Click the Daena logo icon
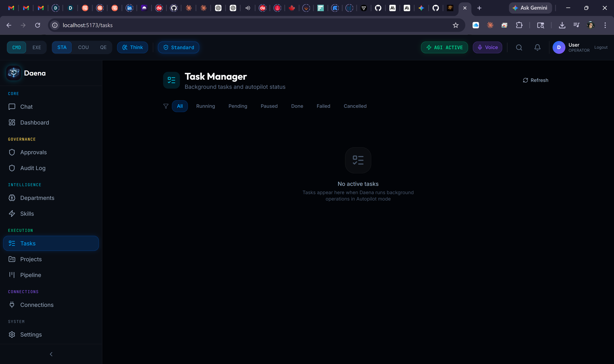The height and width of the screenshot is (364, 614). 13,73
